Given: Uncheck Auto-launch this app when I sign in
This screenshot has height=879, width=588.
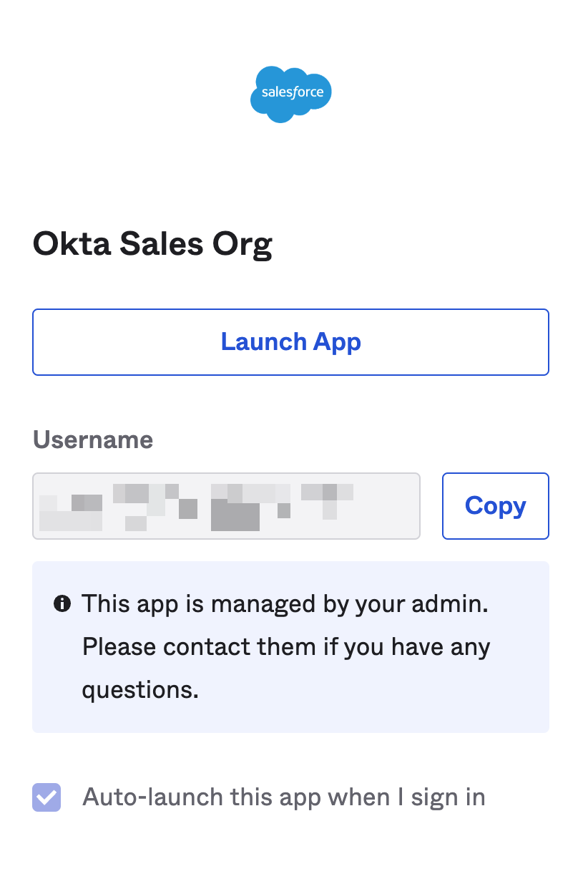Looking at the screenshot, I should (46, 797).
